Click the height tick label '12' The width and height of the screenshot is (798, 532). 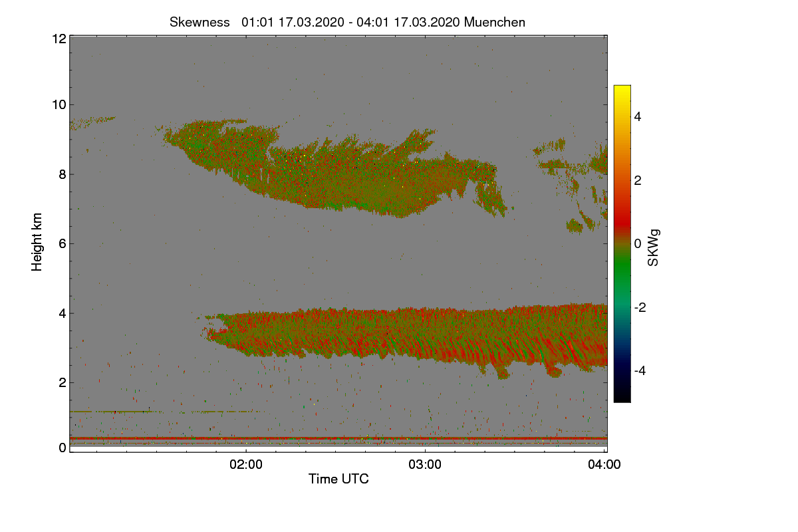(59, 39)
